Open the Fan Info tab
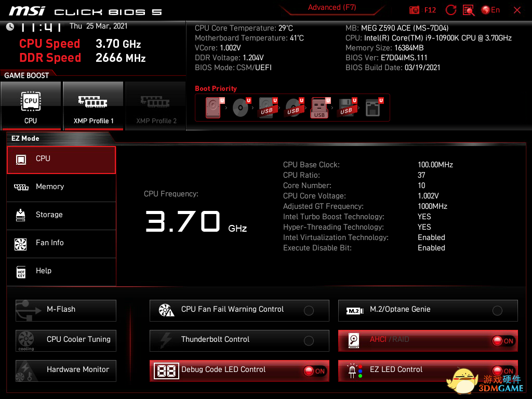This screenshot has width=532, height=399. (61, 244)
